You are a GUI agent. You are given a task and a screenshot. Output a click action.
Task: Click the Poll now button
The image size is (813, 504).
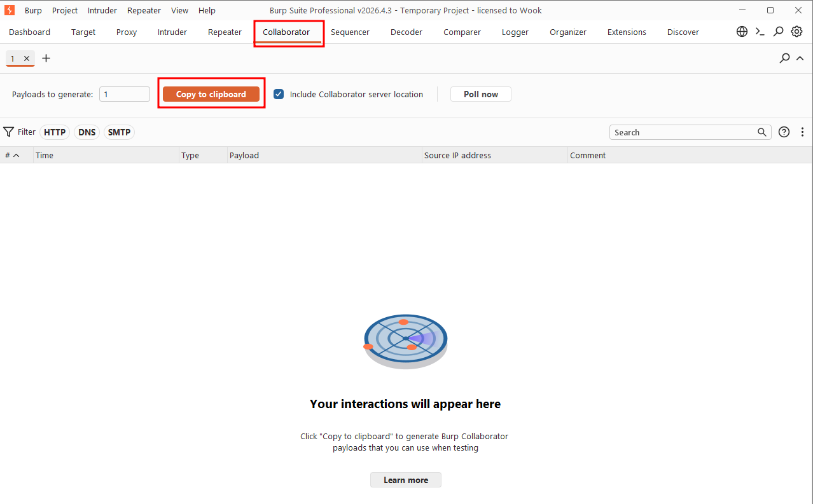481,94
